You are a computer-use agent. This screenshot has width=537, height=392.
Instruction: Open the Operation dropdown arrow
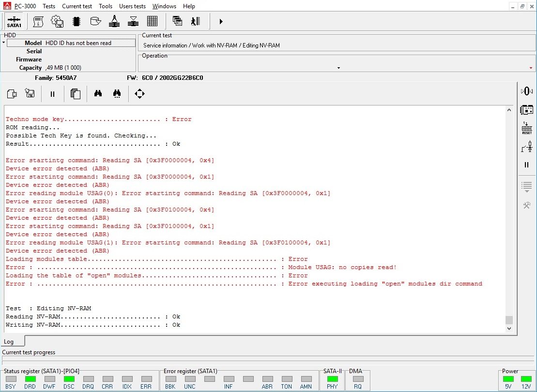tap(338, 68)
